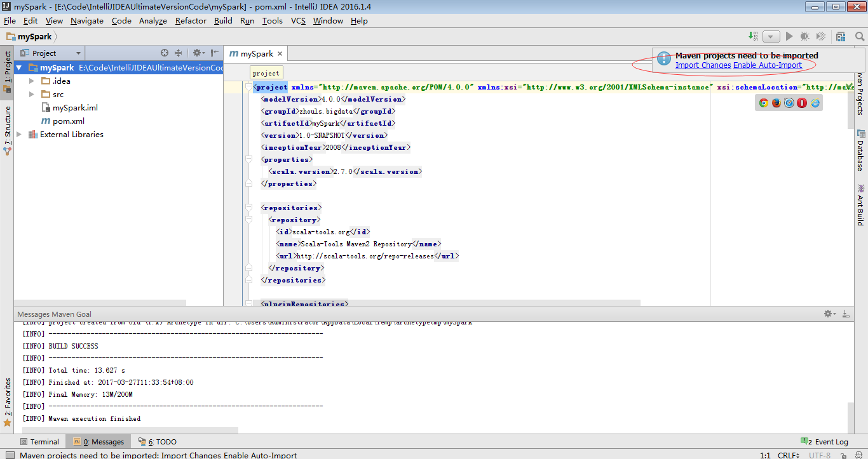This screenshot has height=459, width=868.
Task: Select pom.xml in project tree
Action: click(62, 121)
